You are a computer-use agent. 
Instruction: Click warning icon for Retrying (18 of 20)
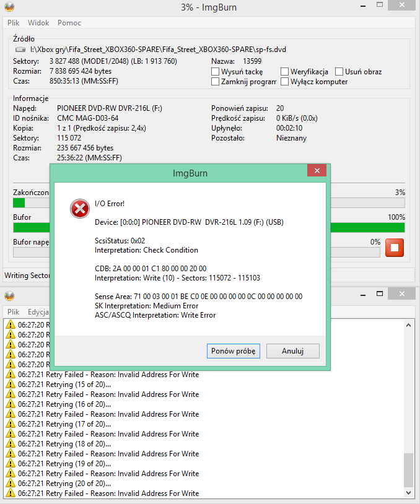click(11, 443)
